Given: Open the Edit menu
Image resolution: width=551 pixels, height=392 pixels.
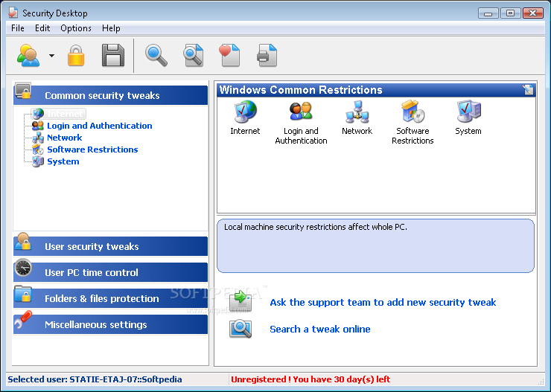Looking at the screenshot, I should click(x=42, y=28).
